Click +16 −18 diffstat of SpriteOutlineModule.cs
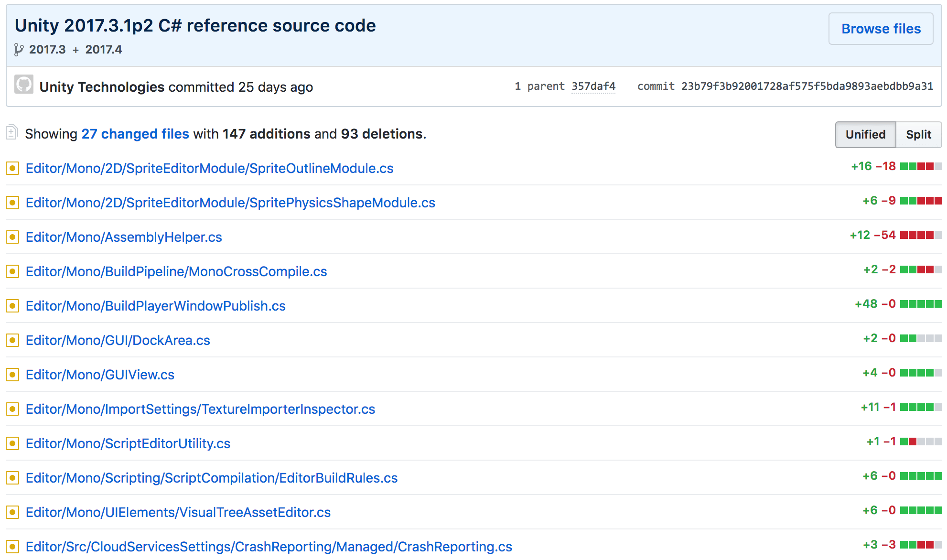This screenshot has width=947, height=560. [x=896, y=166]
